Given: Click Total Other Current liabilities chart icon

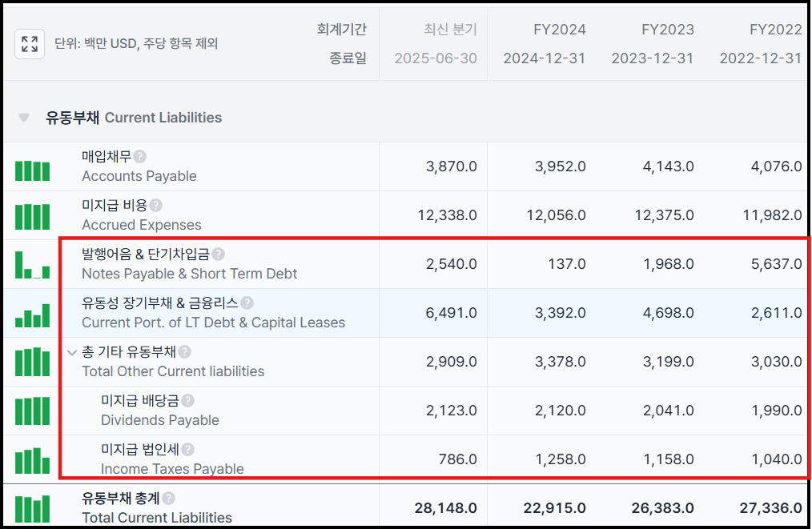Looking at the screenshot, I should click(32, 362).
